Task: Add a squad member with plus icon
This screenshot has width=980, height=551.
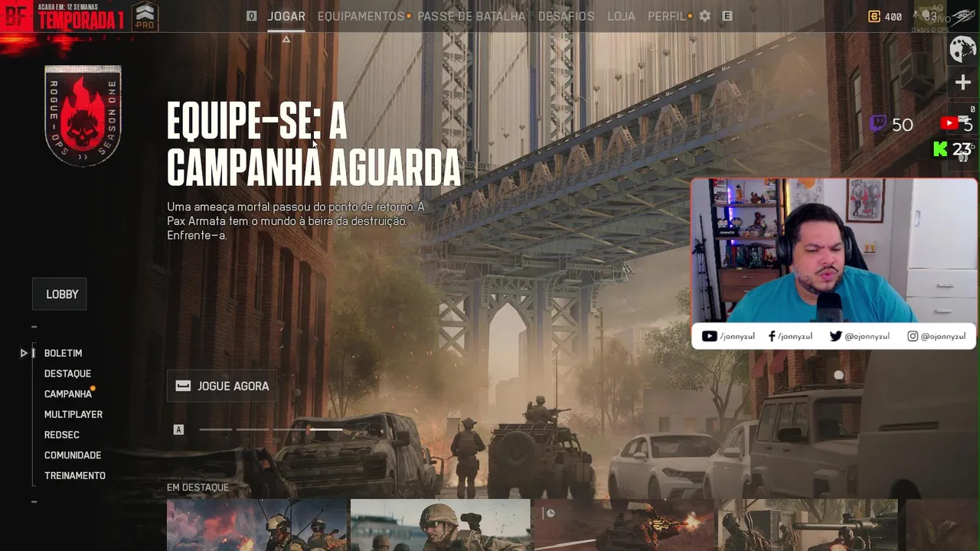Action: [963, 82]
